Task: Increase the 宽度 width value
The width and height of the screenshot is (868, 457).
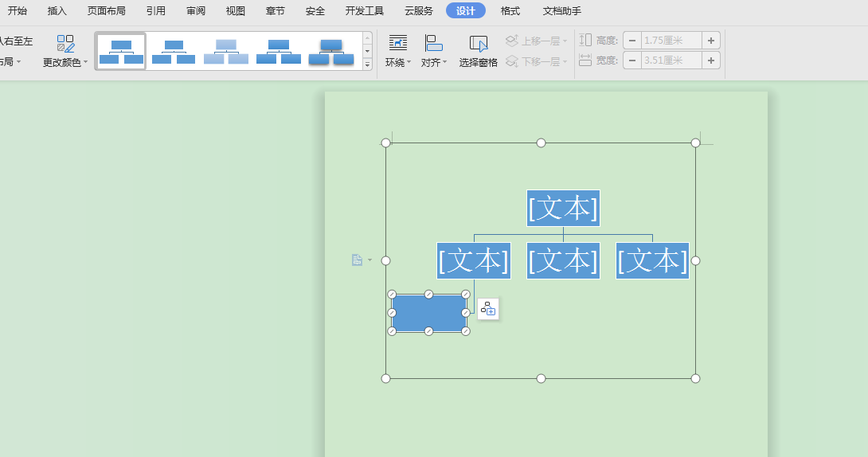Action: click(x=711, y=61)
